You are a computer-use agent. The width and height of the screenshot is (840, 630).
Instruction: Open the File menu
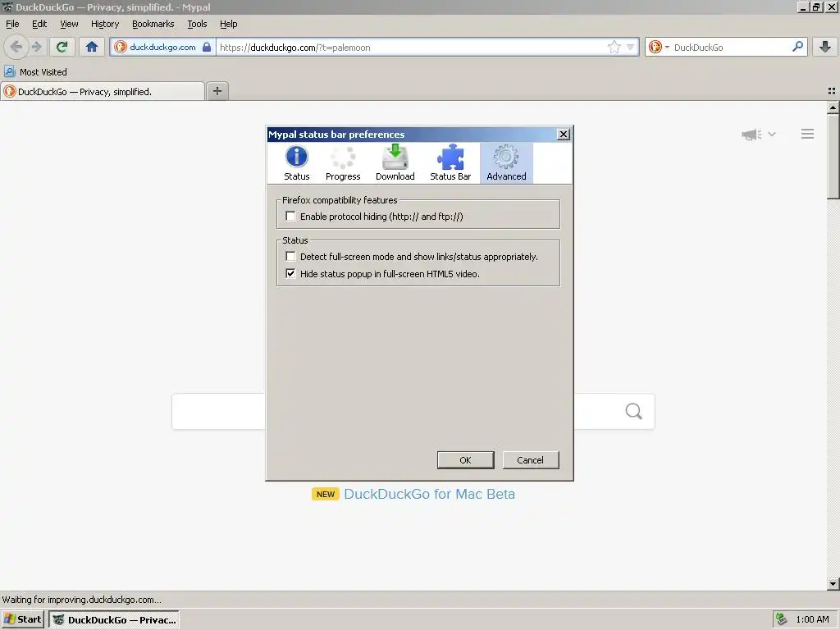click(12, 24)
